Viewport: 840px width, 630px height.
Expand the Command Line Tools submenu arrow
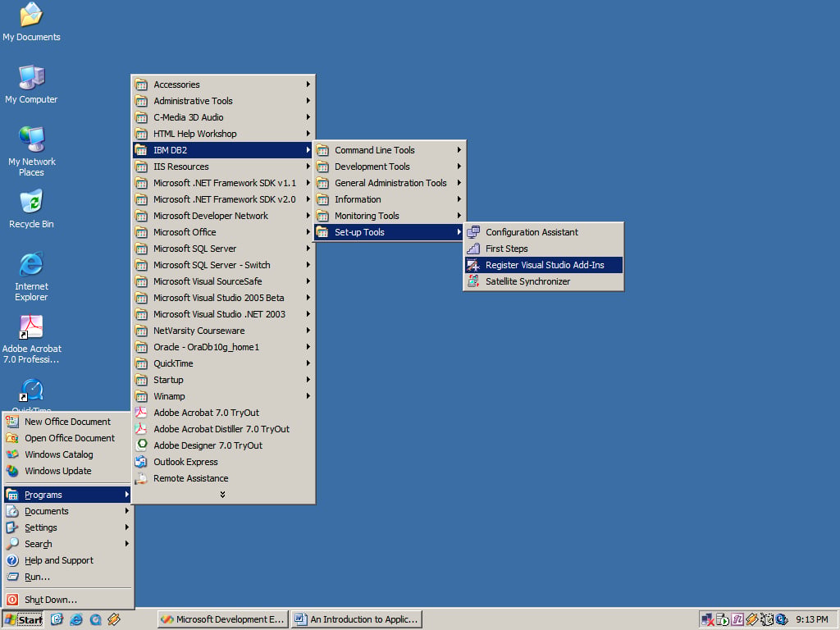[459, 150]
